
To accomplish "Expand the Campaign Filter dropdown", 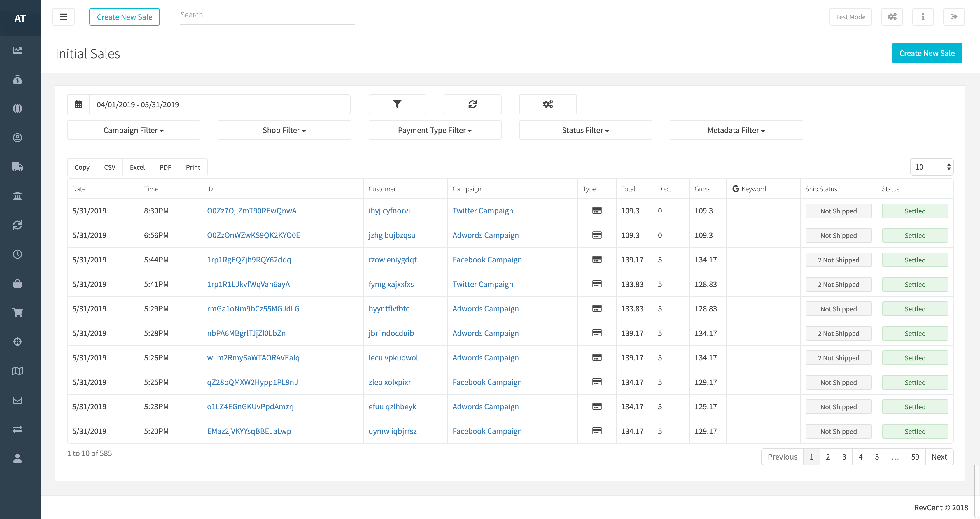I will 134,130.
